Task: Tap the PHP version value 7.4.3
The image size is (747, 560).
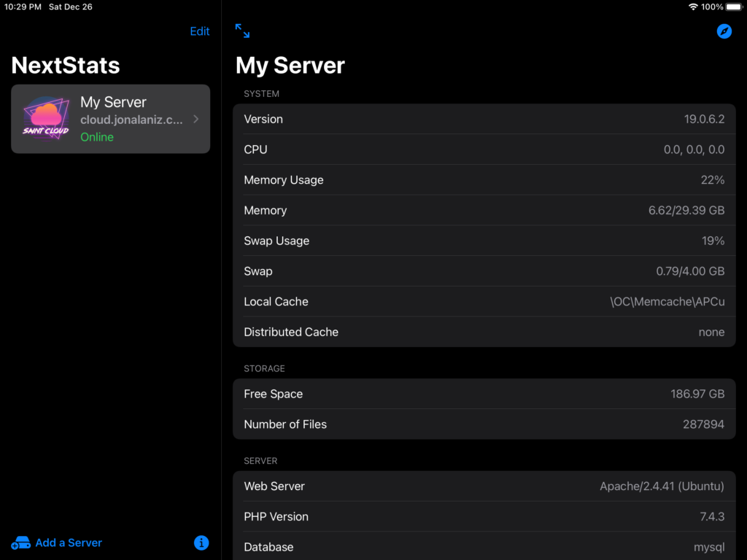Action: tap(712, 517)
